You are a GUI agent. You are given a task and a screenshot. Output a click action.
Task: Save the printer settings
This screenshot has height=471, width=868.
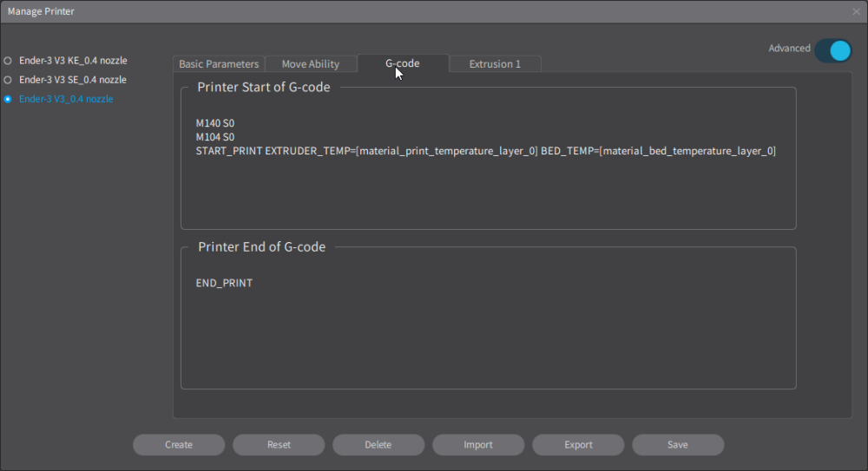pyautogui.click(x=678, y=445)
